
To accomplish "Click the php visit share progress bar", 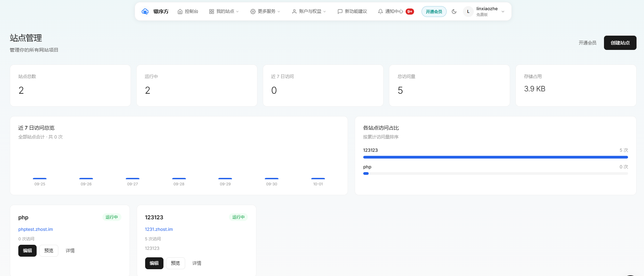I will tap(495, 173).
